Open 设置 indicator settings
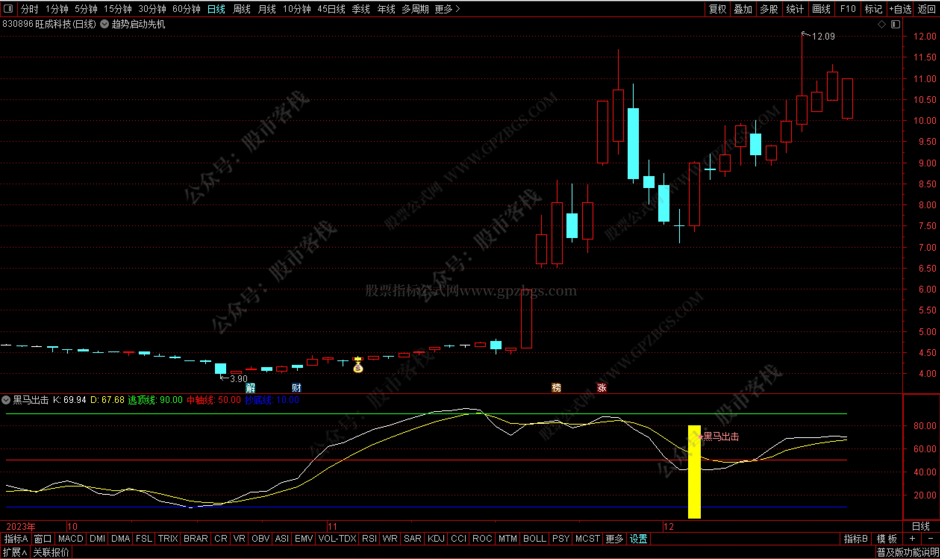This screenshot has width=940, height=560. (638, 538)
